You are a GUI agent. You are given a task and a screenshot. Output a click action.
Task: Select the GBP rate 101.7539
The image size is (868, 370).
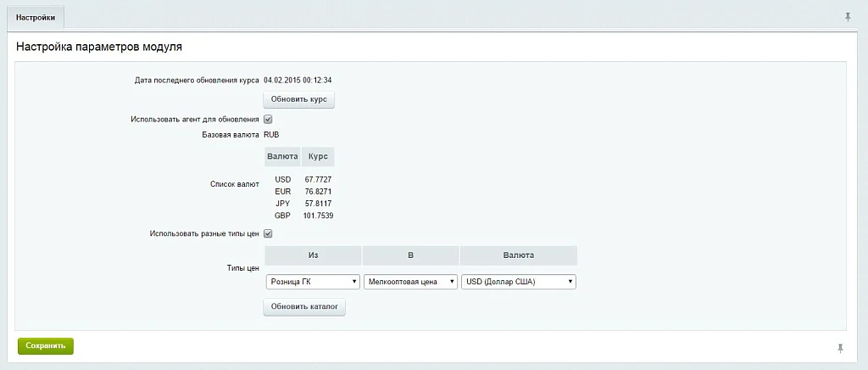tap(319, 216)
